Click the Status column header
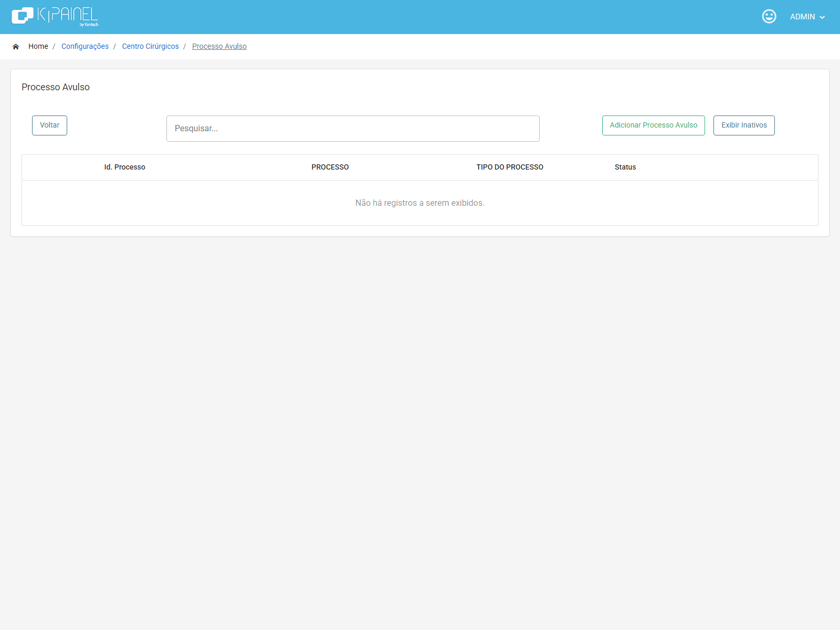The height and width of the screenshot is (630, 840). click(x=625, y=167)
